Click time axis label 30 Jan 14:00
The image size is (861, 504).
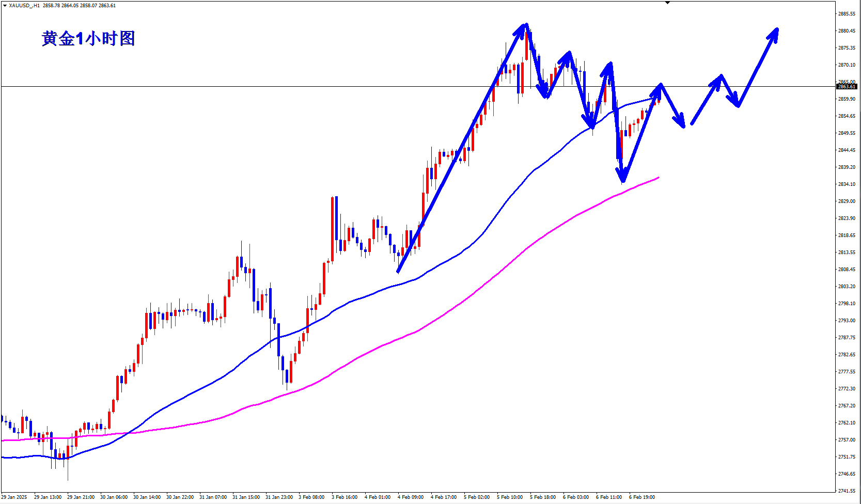point(147,497)
